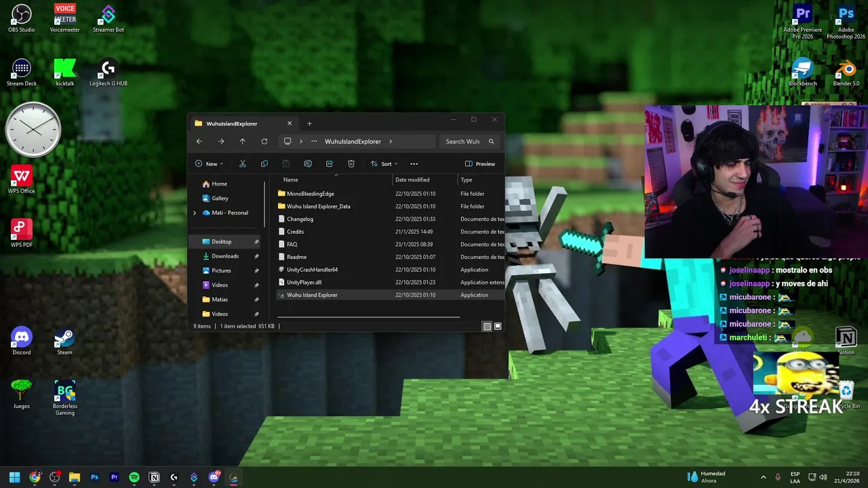868x488 pixels.
Task: Open Juegos desktop icon
Action: tap(22, 394)
